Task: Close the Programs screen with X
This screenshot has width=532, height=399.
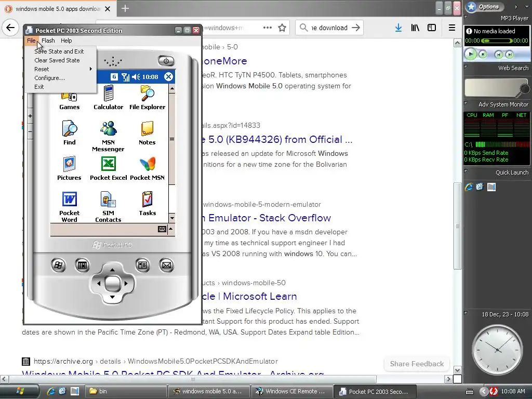Action: point(168,77)
